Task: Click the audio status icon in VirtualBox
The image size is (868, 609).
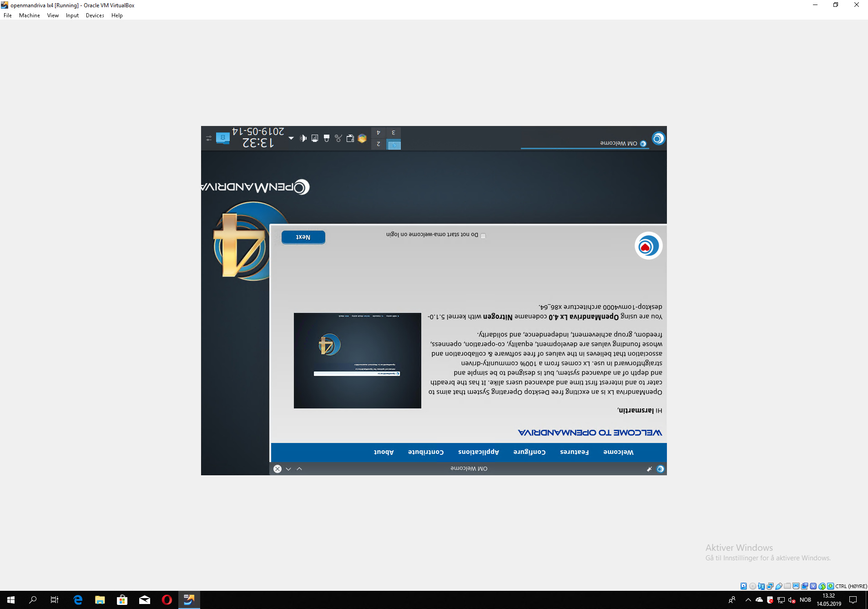Action: pos(761,586)
